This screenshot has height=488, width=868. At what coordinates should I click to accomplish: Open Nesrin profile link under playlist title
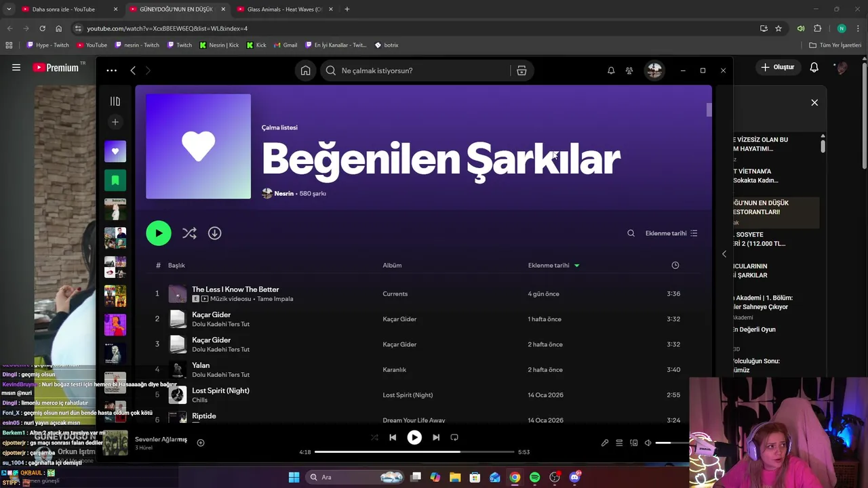[x=283, y=193]
